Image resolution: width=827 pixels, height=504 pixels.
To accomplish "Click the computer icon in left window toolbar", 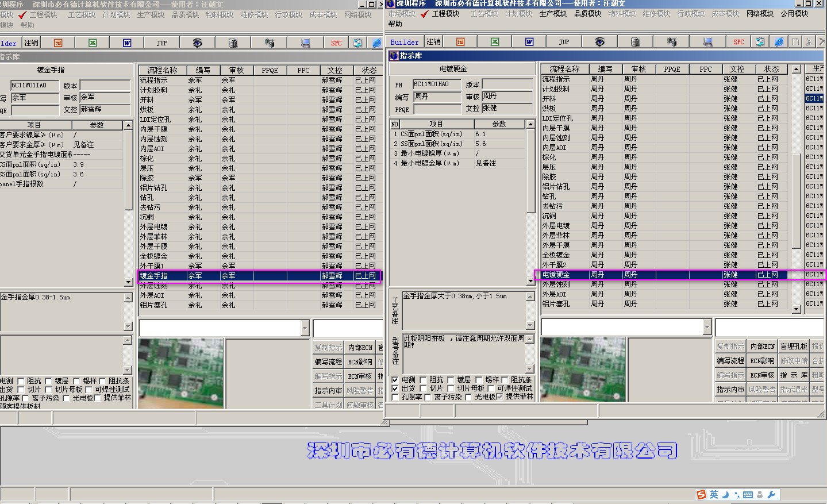I will point(305,43).
